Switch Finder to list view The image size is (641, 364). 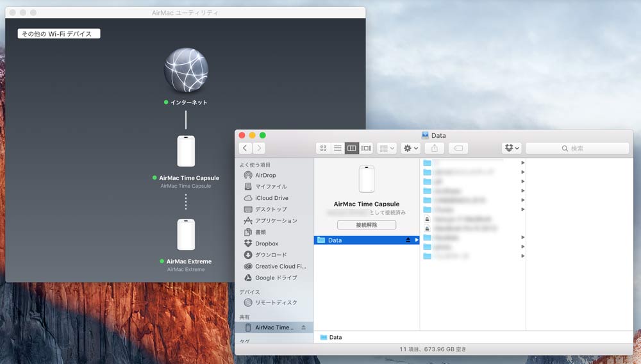pyautogui.click(x=337, y=148)
